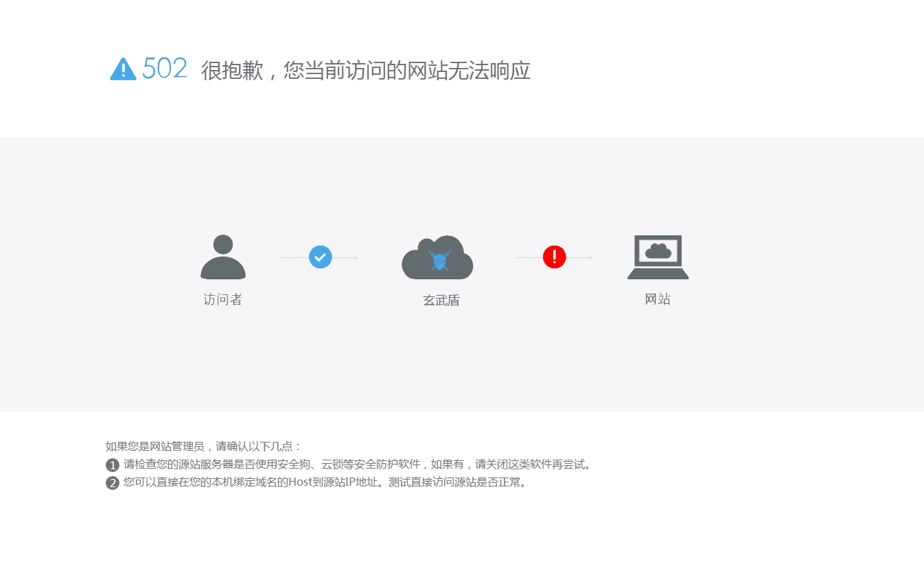The width and height of the screenshot is (924, 577).
Task: Select the 访问者 label text
Action: [x=222, y=300]
